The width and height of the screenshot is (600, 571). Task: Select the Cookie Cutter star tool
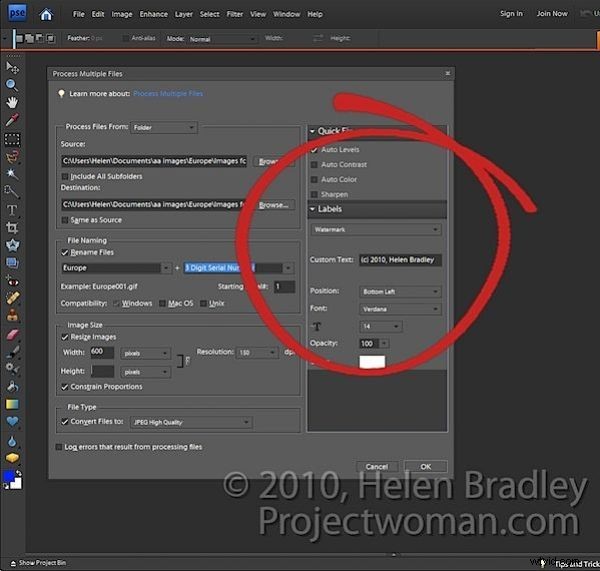(12, 245)
